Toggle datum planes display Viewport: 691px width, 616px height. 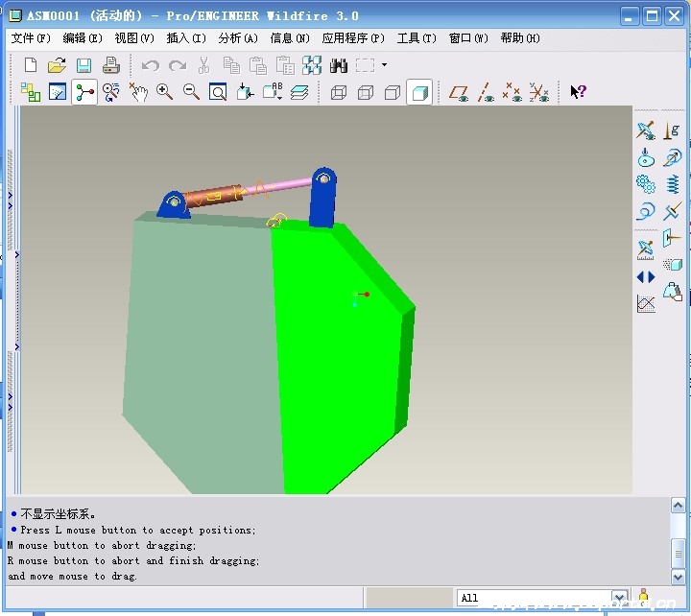point(459,92)
